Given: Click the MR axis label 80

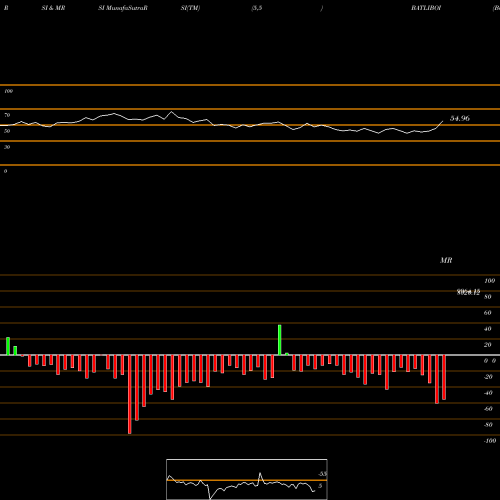Looking at the screenshot, I should [x=488, y=297].
